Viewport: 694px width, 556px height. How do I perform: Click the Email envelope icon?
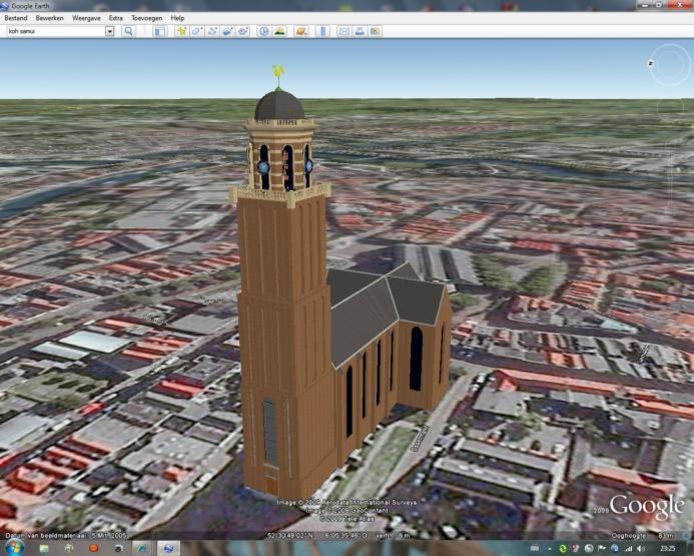click(x=344, y=31)
